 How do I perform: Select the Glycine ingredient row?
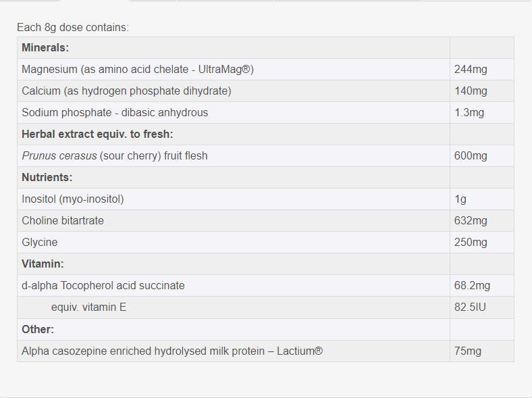coord(39,242)
